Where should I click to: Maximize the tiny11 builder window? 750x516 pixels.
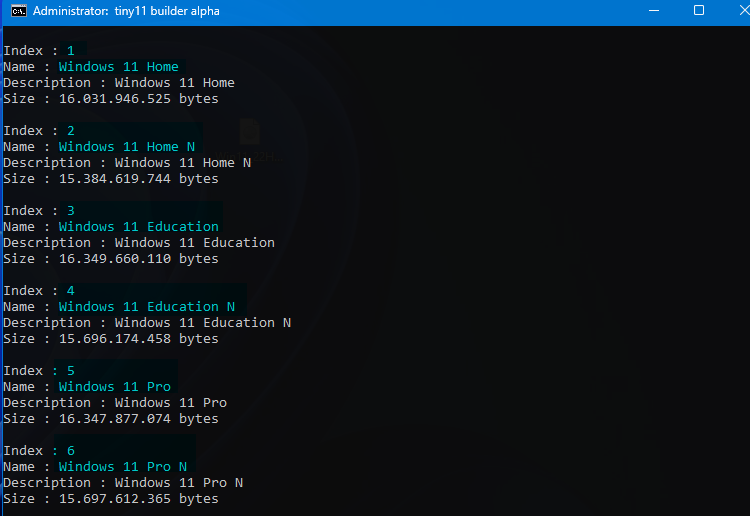pyautogui.click(x=699, y=11)
